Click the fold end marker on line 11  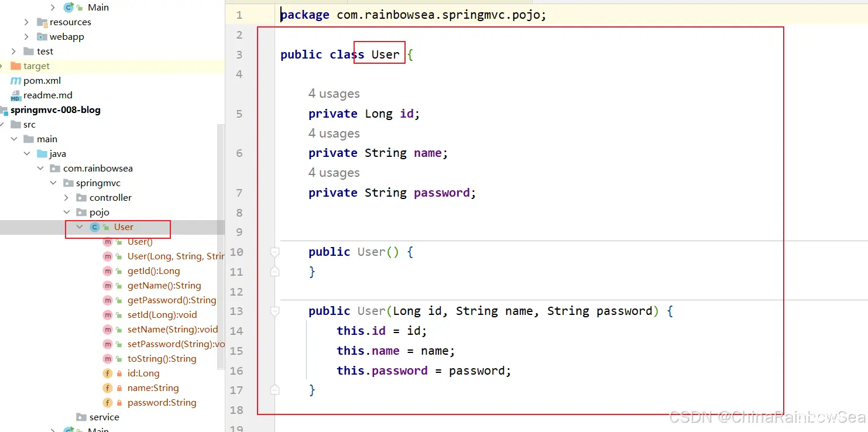click(275, 272)
